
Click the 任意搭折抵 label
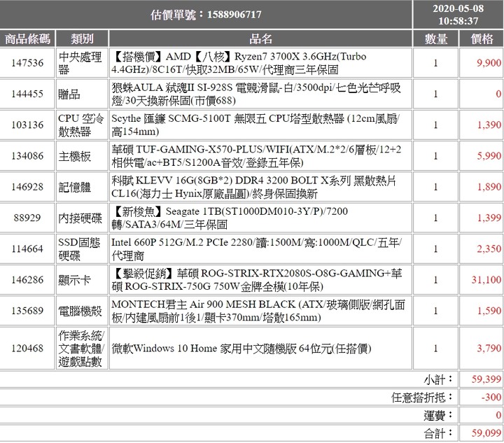[x=422, y=398]
